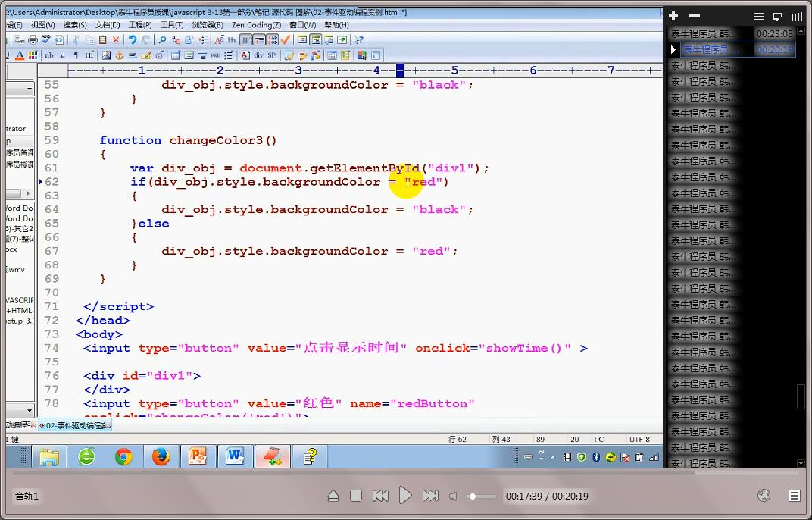Screen dimensions: 812x520
Task: Click the question-mark pointer Help icon
Action: (358, 39)
